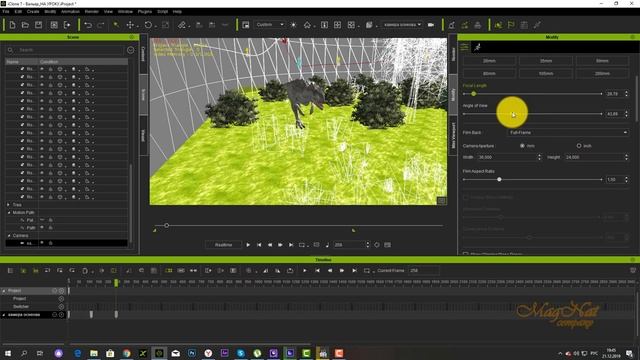Open the Render menu
The height and width of the screenshot is (360, 640).
92,12
